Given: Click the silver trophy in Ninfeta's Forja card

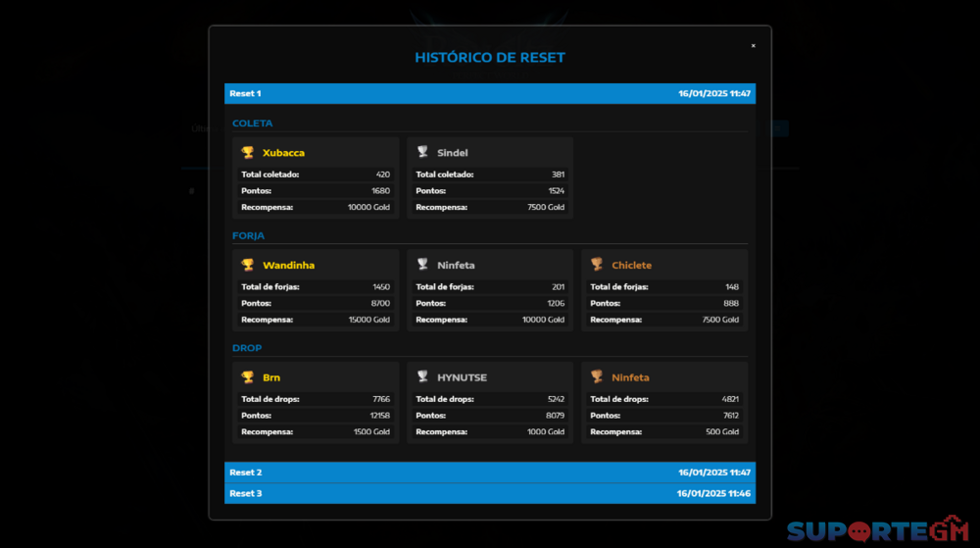Looking at the screenshot, I should (x=422, y=265).
